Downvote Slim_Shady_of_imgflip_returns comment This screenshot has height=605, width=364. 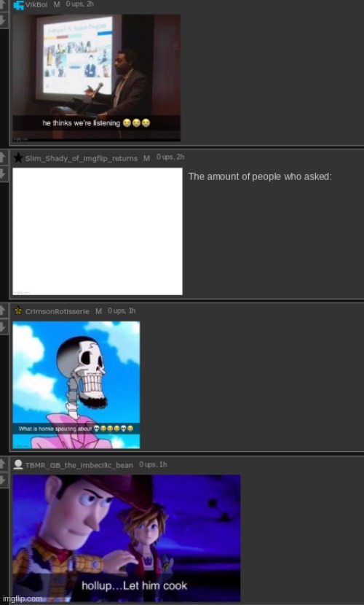click(4, 173)
